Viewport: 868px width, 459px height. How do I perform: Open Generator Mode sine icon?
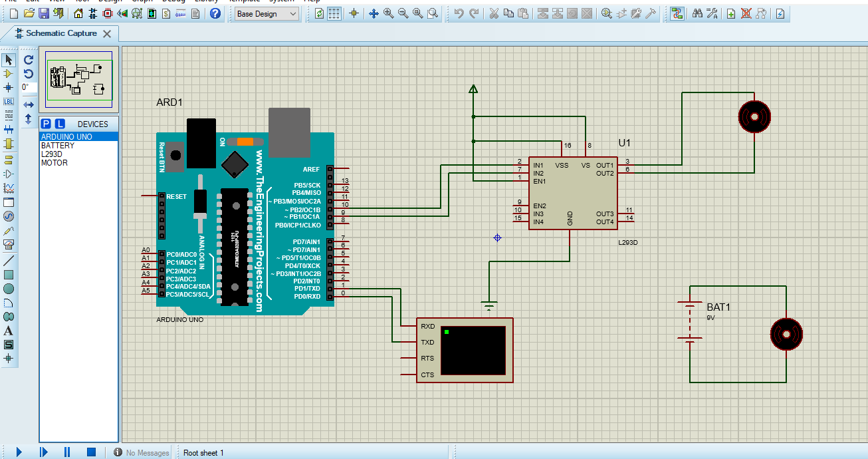[x=9, y=216]
